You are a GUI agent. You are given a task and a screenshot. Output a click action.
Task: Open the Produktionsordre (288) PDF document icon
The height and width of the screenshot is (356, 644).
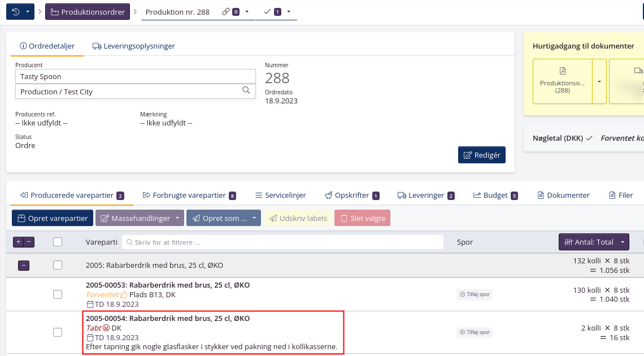562,71
